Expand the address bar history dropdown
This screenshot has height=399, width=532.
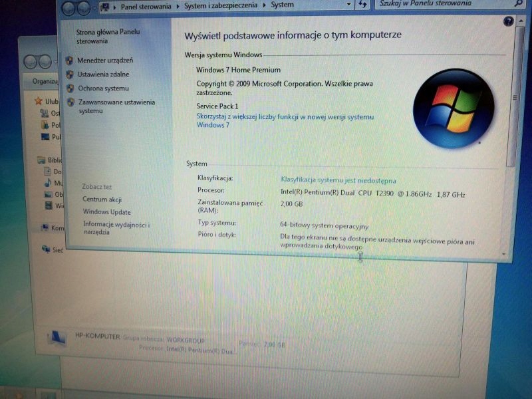[x=348, y=5]
